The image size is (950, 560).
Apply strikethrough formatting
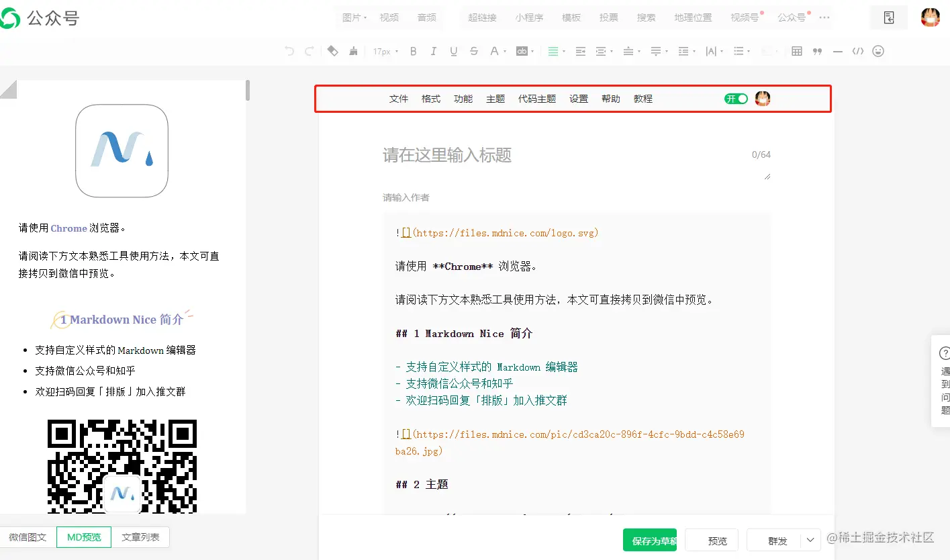click(x=474, y=51)
